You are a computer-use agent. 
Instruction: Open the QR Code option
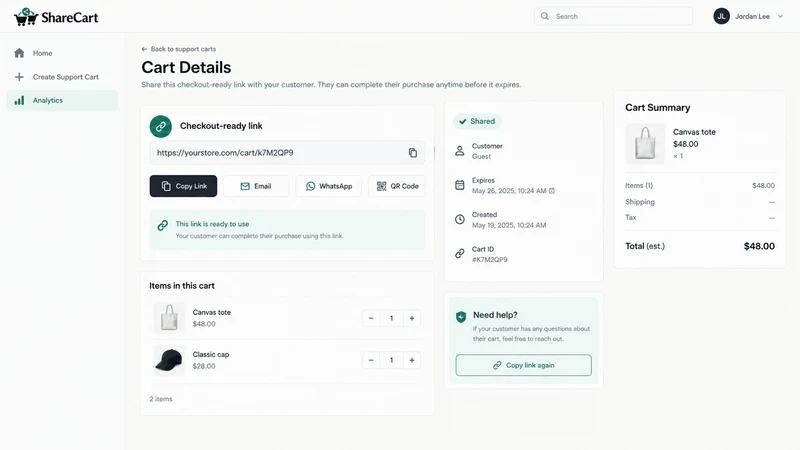point(397,186)
